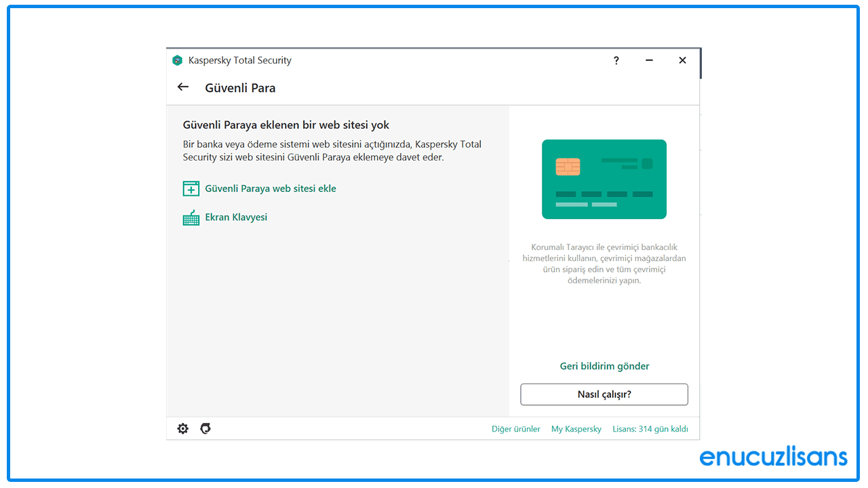868x488 pixels.
Task: Open the settings gear icon
Action: (x=182, y=428)
